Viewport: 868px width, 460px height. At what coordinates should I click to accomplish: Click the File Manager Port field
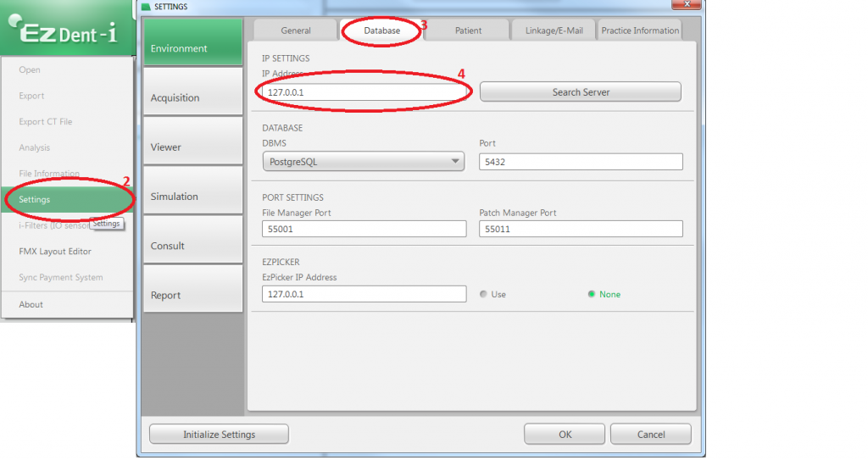click(364, 229)
